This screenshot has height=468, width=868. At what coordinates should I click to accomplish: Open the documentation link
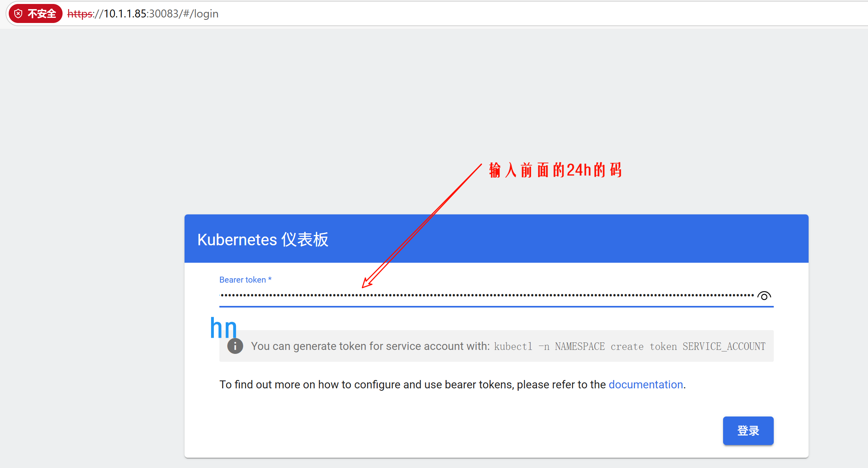[x=645, y=384]
